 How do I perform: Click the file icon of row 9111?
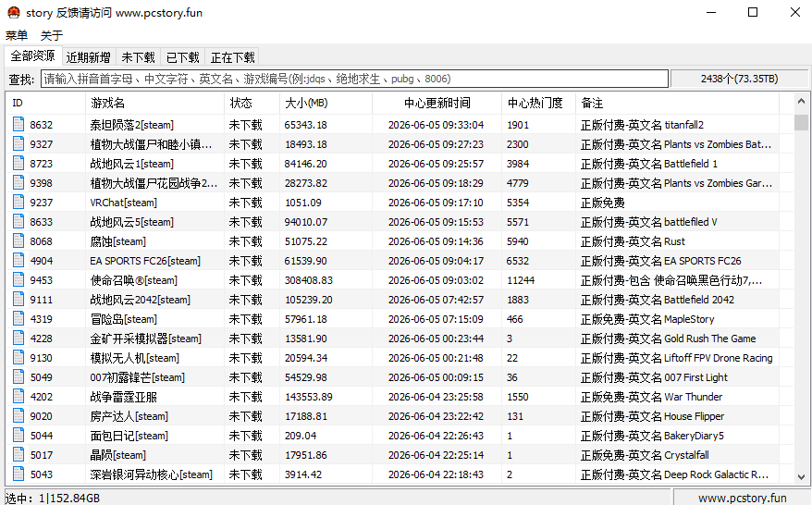18,299
